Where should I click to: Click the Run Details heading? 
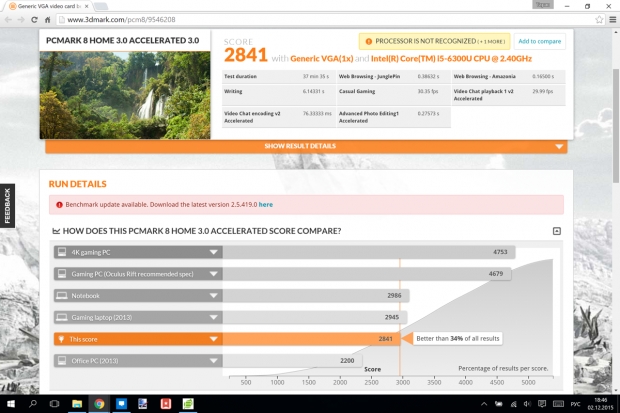point(78,184)
